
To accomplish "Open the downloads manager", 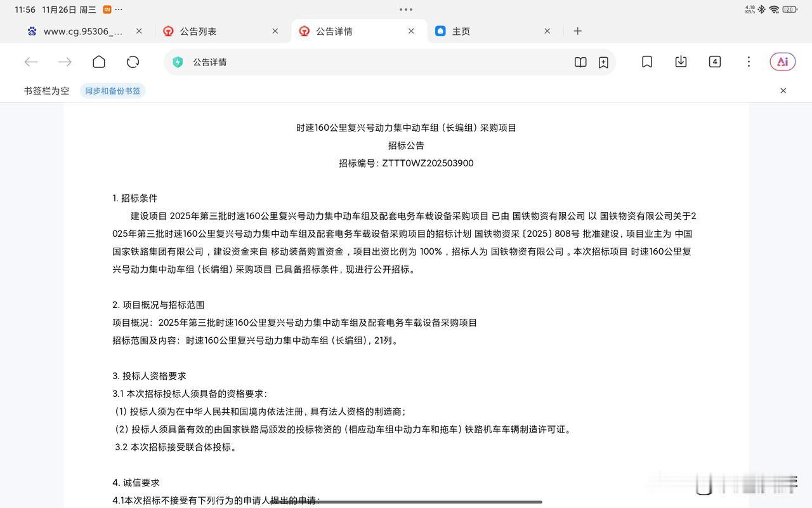I will [681, 62].
